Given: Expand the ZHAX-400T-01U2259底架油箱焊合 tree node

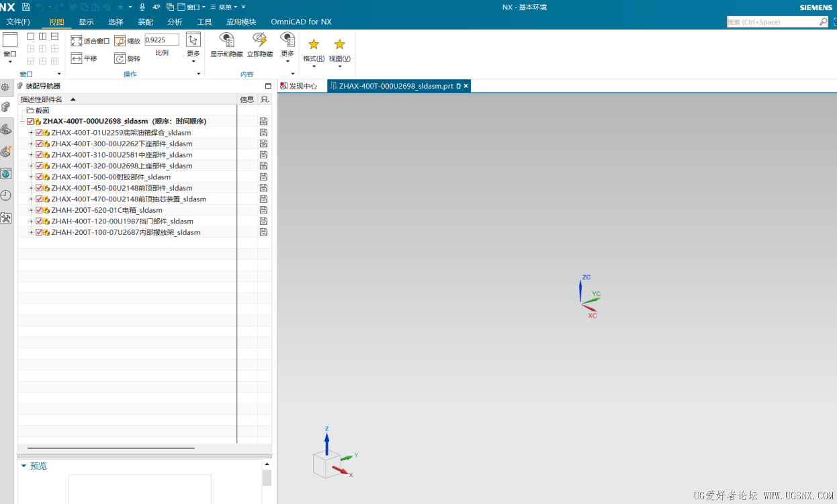Looking at the screenshot, I should click(x=31, y=133).
